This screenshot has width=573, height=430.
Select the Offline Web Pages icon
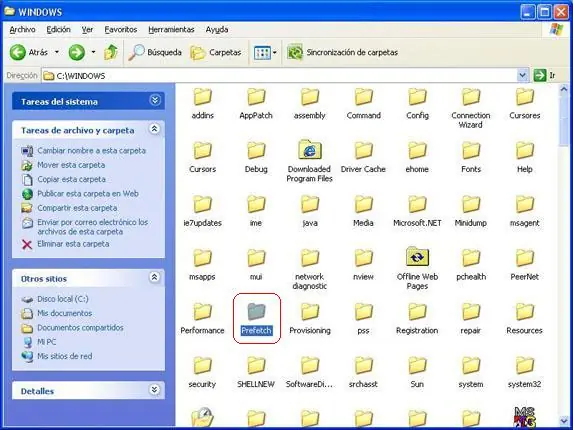[417, 257]
